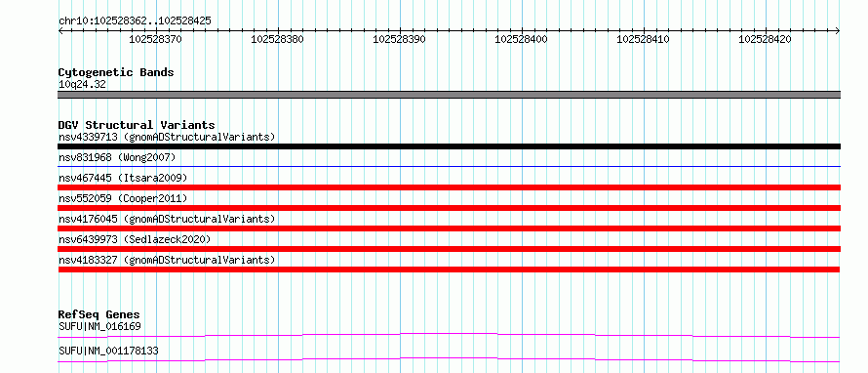Click the chr10:102528362..102528425 region label

click(x=135, y=21)
